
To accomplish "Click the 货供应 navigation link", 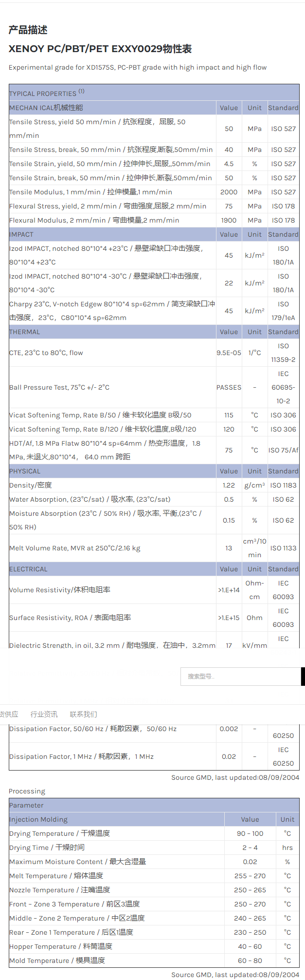I will [9, 714].
